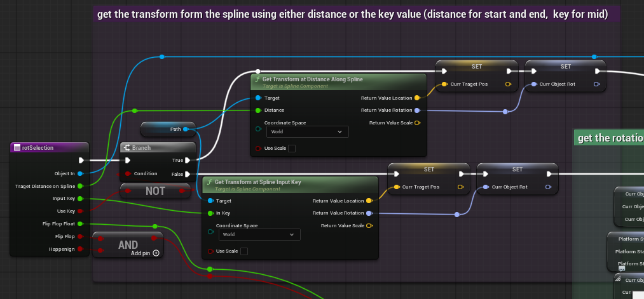
Task: Click the Add pin plus icon on AND node
Action: 156,253
